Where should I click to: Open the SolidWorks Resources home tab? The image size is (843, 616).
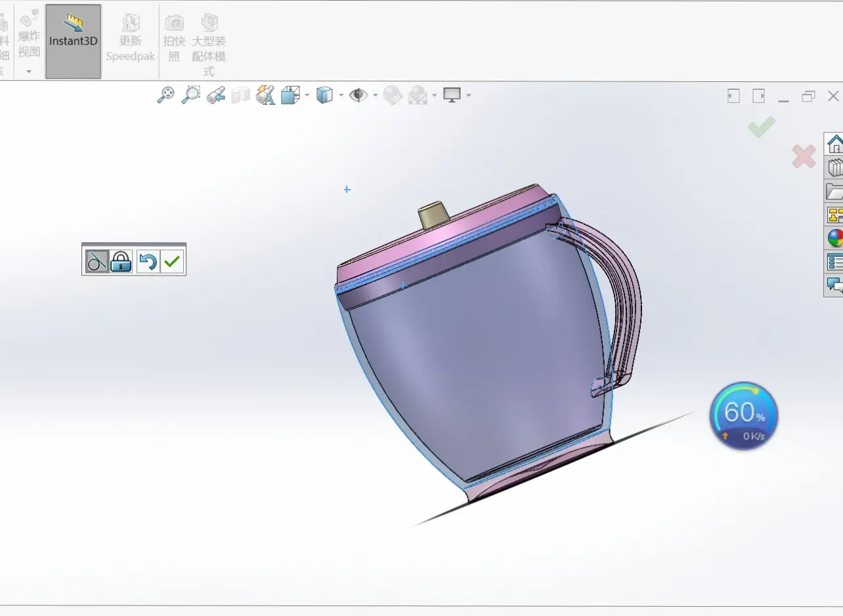pos(834,144)
